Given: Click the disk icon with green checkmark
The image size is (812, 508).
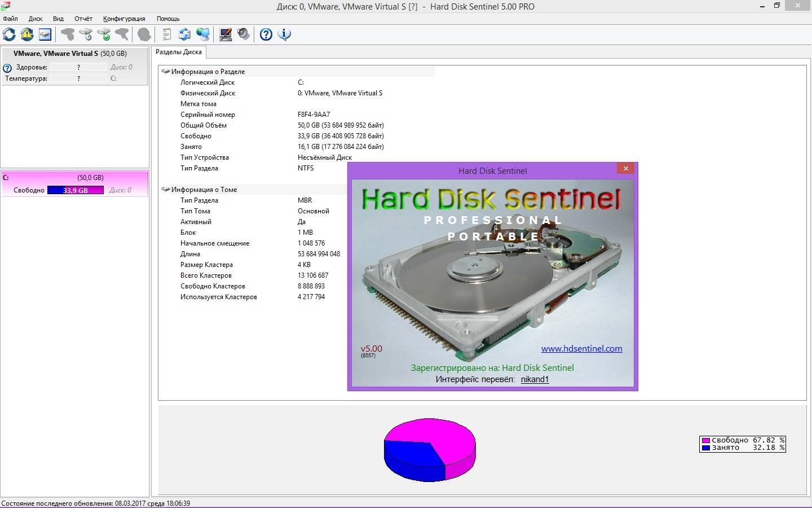Looking at the screenshot, I should pyautogui.click(x=104, y=34).
